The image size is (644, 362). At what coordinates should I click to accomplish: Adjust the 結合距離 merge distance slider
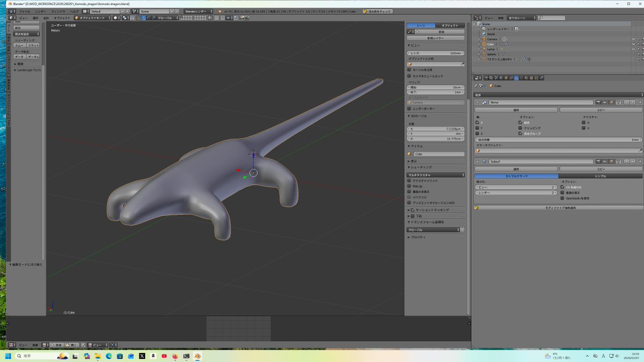558,139
